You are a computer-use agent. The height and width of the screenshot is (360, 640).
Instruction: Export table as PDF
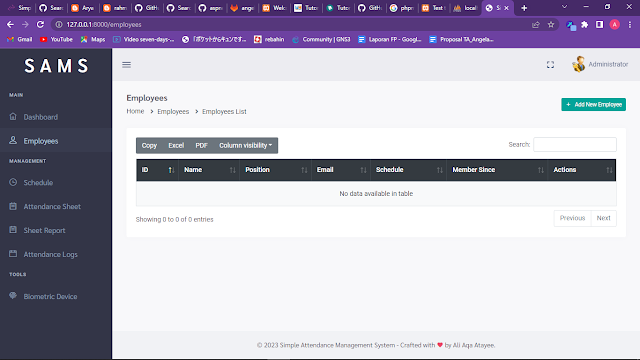[201, 145]
